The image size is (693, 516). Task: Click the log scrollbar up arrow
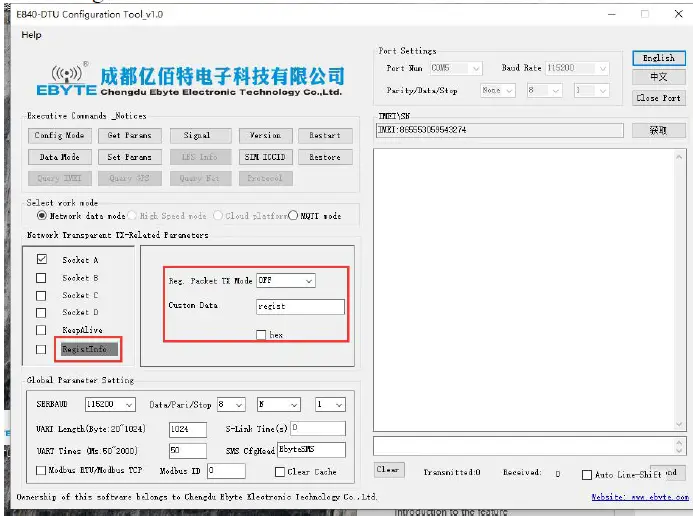pyautogui.click(x=679, y=157)
